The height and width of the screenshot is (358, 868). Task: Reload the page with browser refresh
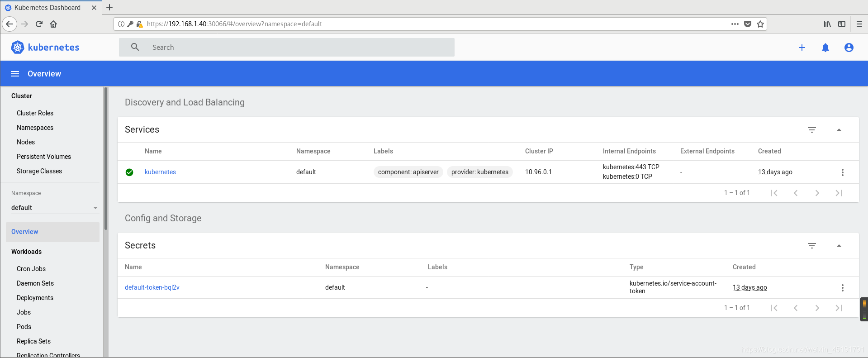tap(39, 24)
